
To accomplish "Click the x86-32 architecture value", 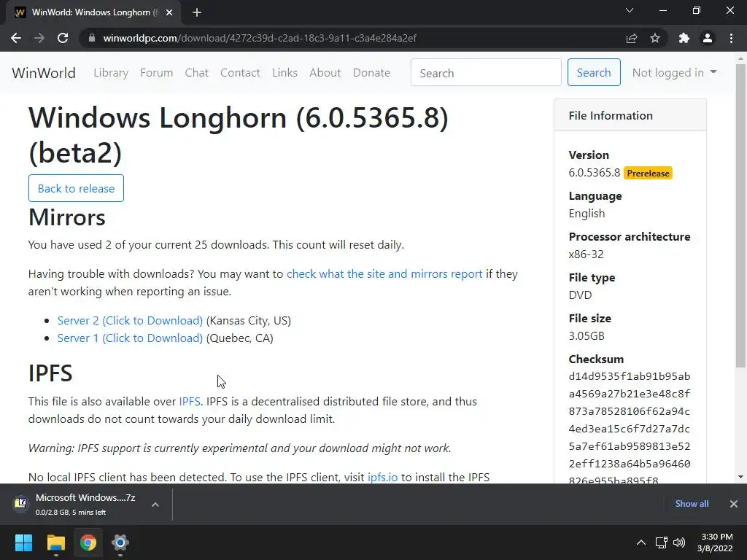I will coord(586,254).
